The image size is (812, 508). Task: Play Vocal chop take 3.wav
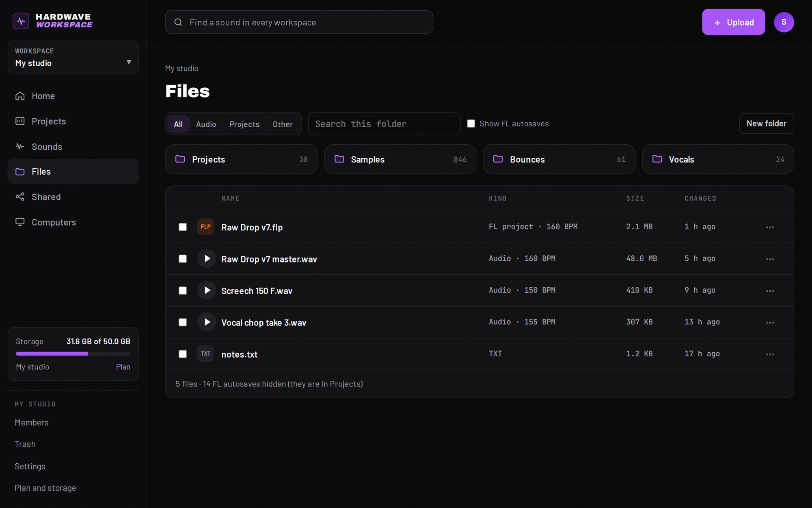[207, 322]
